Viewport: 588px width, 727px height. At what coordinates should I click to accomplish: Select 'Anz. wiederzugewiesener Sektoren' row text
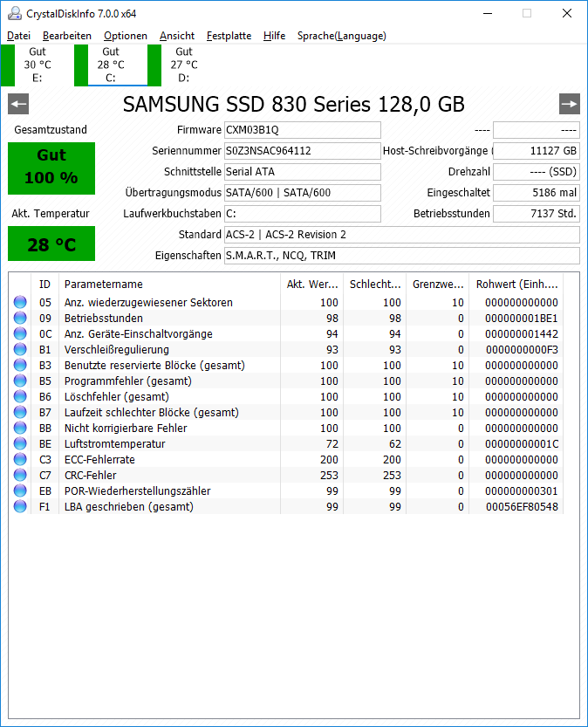coord(148,303)
